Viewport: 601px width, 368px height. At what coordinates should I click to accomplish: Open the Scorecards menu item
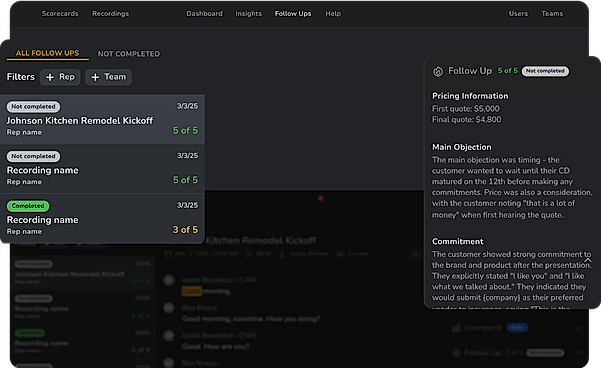coord(60,13)
